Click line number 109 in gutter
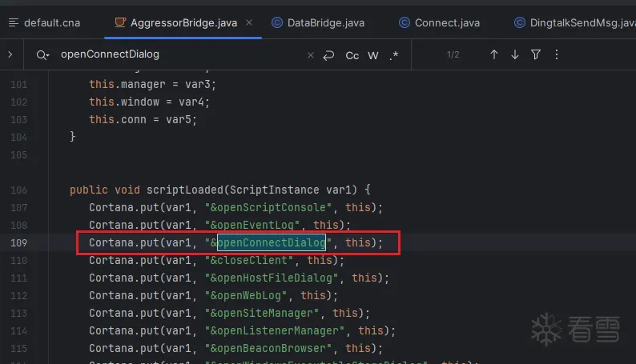 (x=19, y=242)
